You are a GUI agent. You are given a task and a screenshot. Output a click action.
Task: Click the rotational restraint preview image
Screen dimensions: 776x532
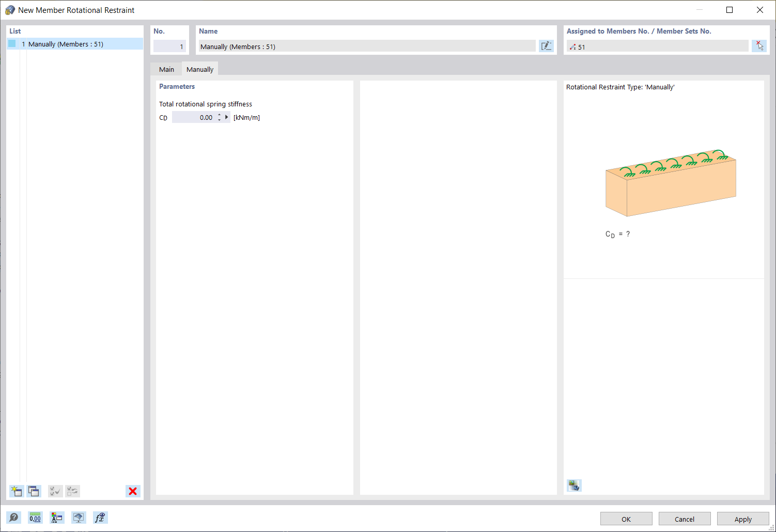coord(671,183)
